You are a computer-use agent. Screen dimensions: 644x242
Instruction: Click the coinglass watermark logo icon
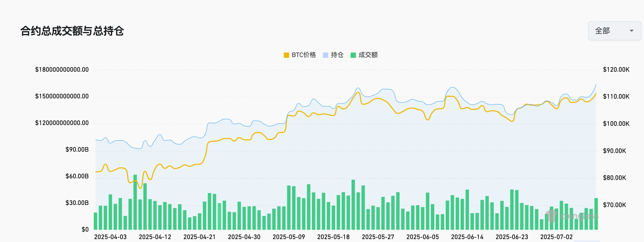point(551,216)
